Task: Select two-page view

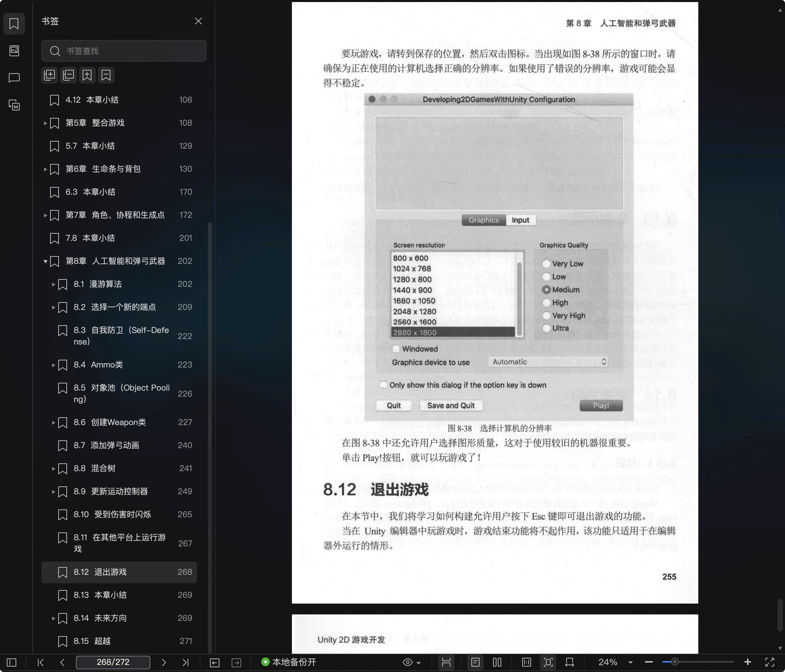Action: tap(497, 662)
